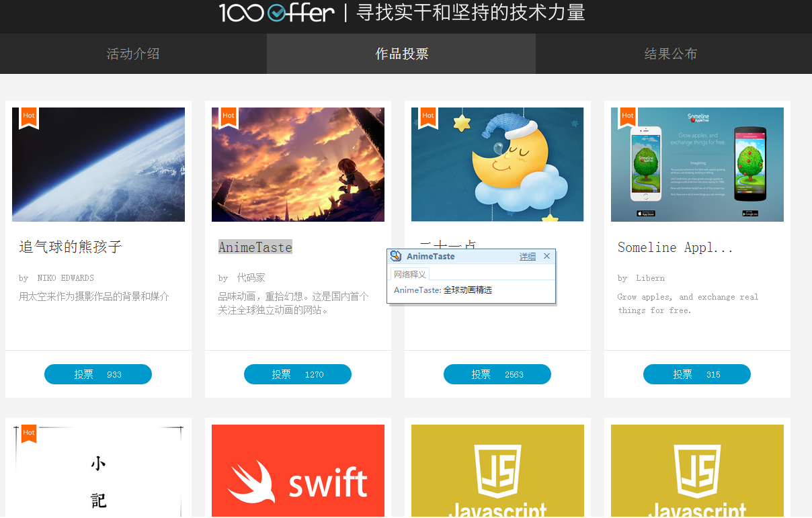Click author name 代码家
This screenshot has width=812, height=518.
point(251,278)
